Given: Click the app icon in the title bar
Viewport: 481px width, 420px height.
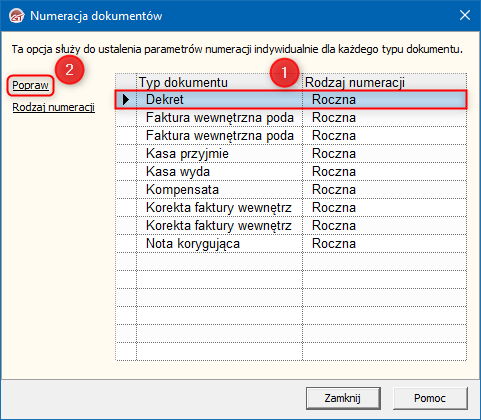Looking at the screenshot, I should pyautogui.click(x=17, y=16).
